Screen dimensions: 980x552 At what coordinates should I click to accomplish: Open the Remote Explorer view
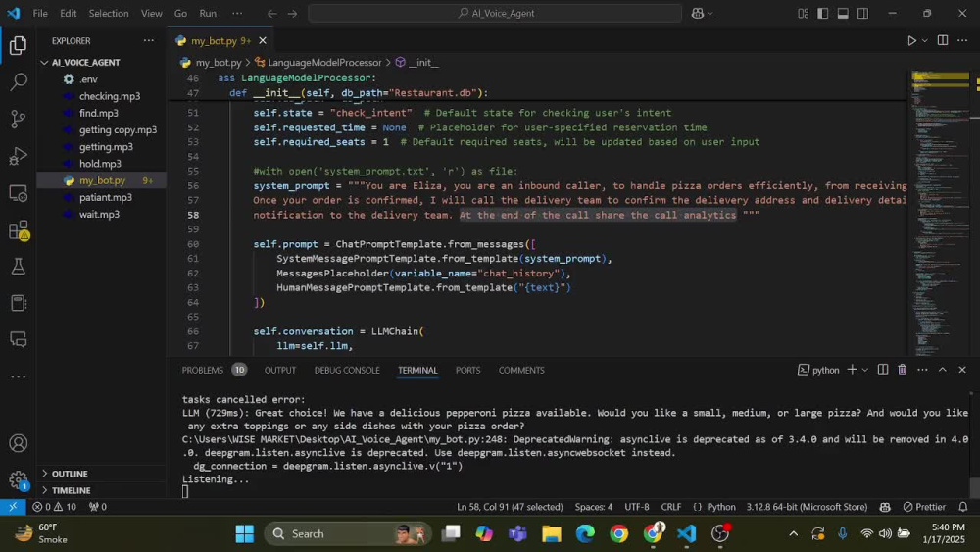pyautogui.click(x=18, y=193)
